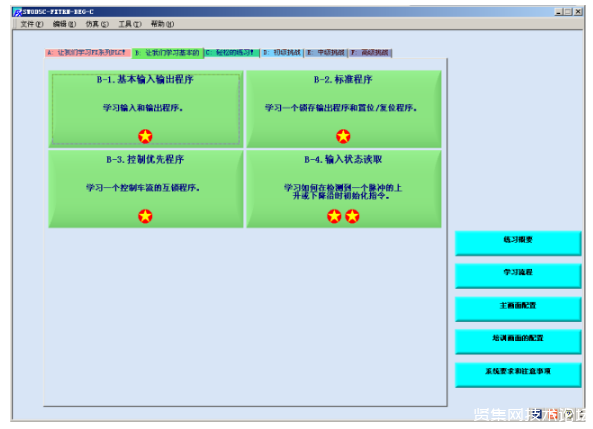The height and width of the screenshot is (429, 593).
Task: Open the B-2 标准程序 lesson
Action: tap(344, 109)
